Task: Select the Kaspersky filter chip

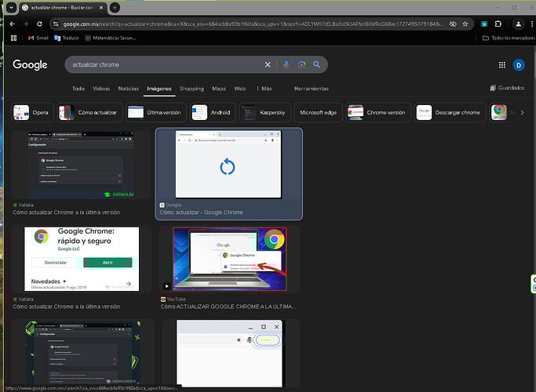Action: point(264,112)
